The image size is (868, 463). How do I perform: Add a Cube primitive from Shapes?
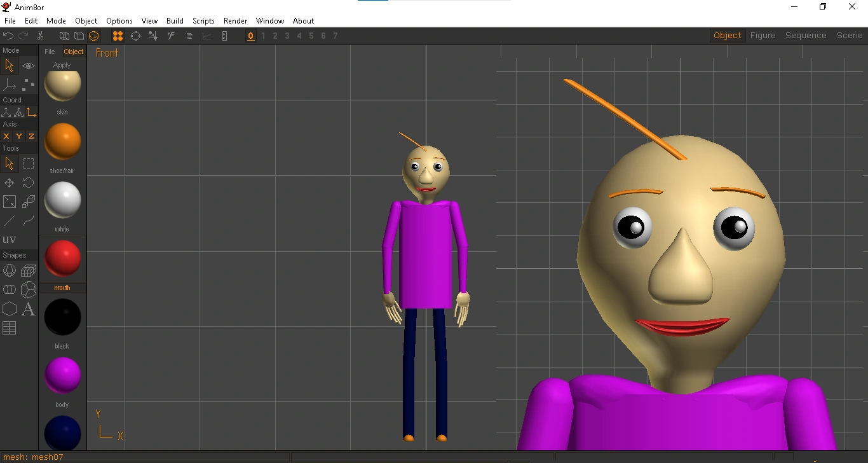point(28,270)
